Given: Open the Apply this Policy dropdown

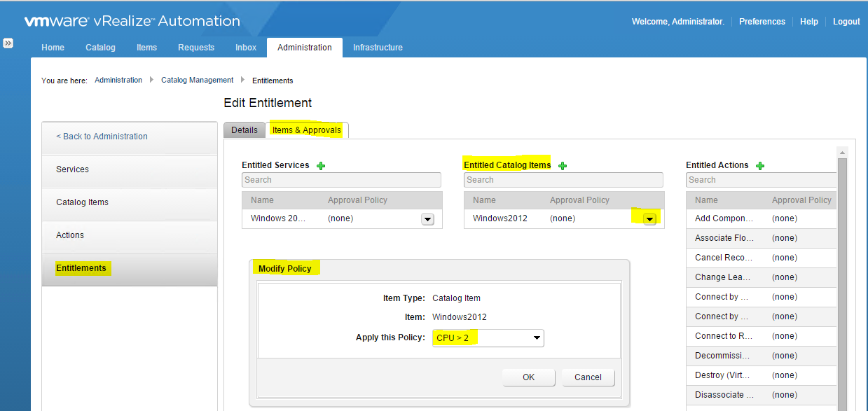Looking at the screenshot, I should point(488,337).
